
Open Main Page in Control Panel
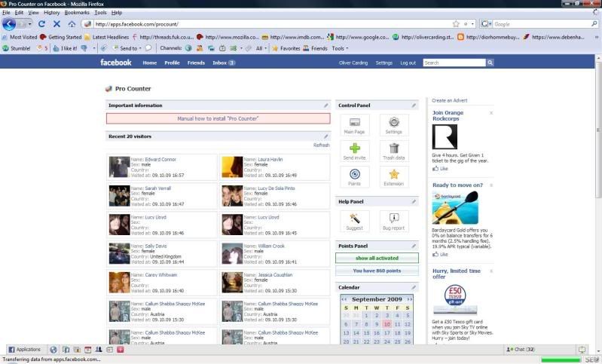pyautogui.click(x=354, y=125)
